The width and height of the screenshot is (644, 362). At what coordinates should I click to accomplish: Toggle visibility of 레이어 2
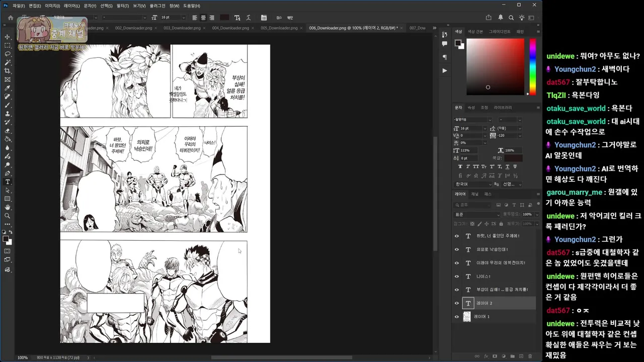tap(457, 303)
